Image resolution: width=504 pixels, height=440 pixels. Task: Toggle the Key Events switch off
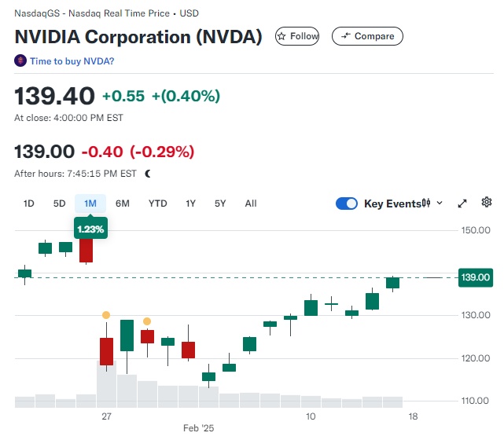tap(347, 203)
